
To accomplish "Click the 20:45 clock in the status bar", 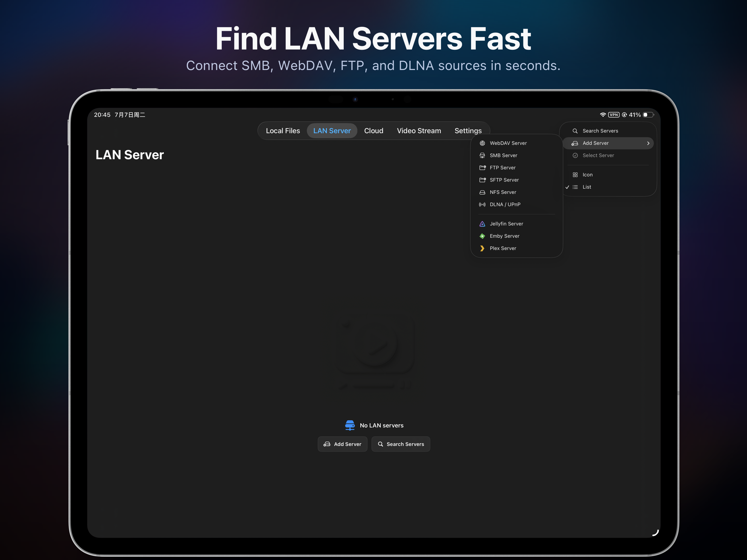I will point(102,115).
